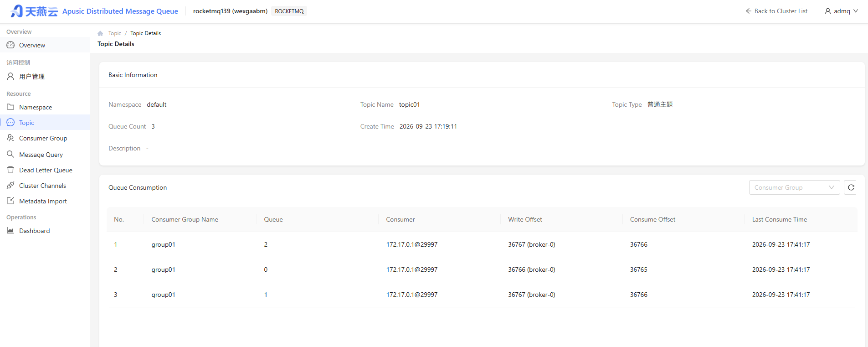Open Metadata Import in sidebar
The image size is (868, 347).
(x=45, y=201)
